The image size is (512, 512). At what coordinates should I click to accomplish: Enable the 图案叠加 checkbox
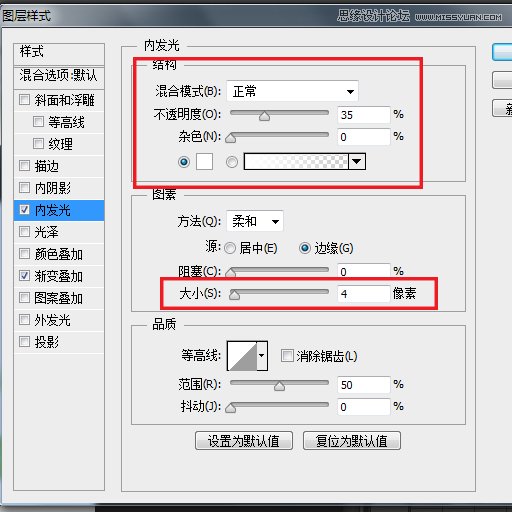(24, 297)
